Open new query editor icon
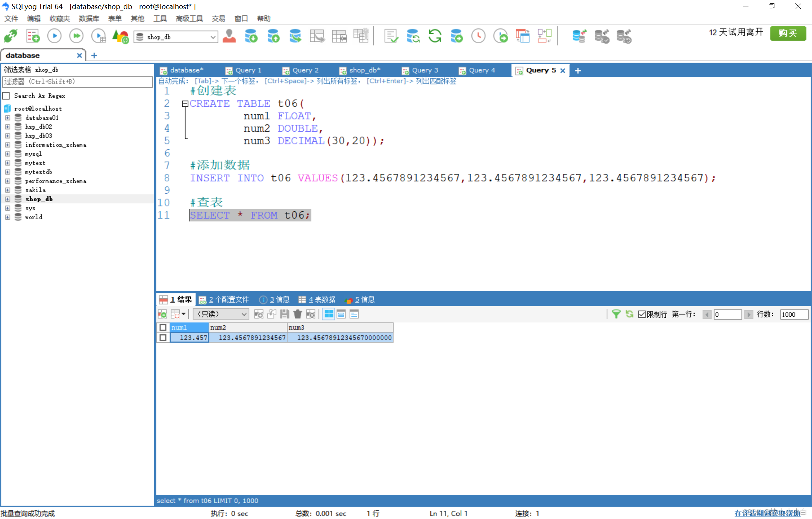812x519 pixels. (33, 36)
